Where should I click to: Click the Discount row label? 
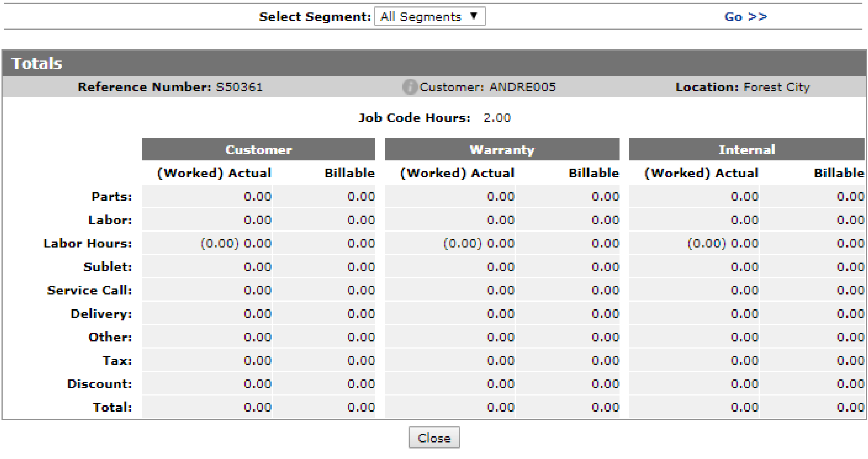pos(100,384)
